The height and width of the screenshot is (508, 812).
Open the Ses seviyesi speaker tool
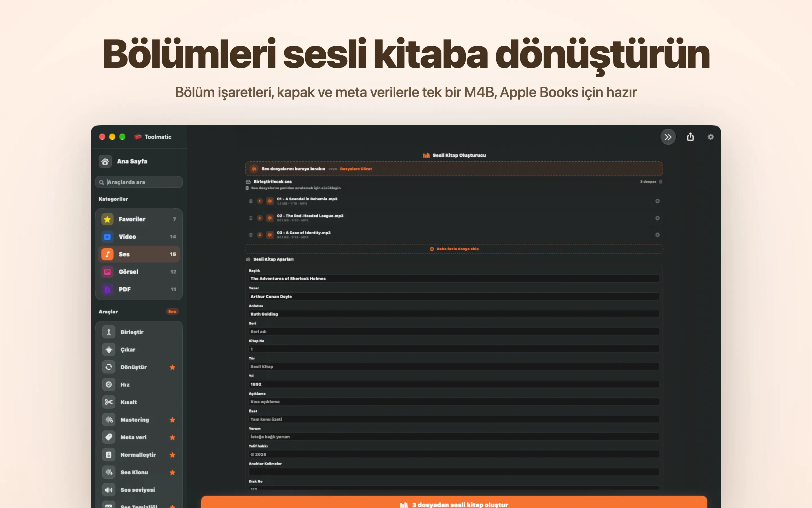pos(139,490)
